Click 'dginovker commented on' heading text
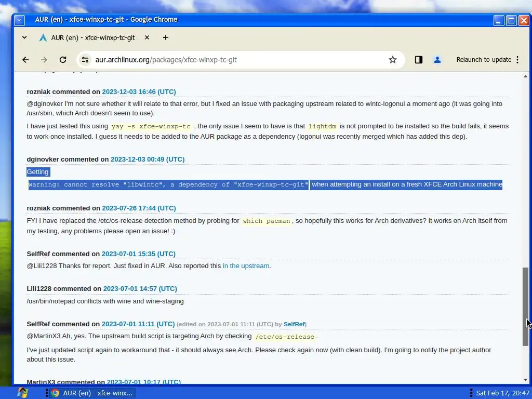The image size is (532, 399). (x=68, y=159)
